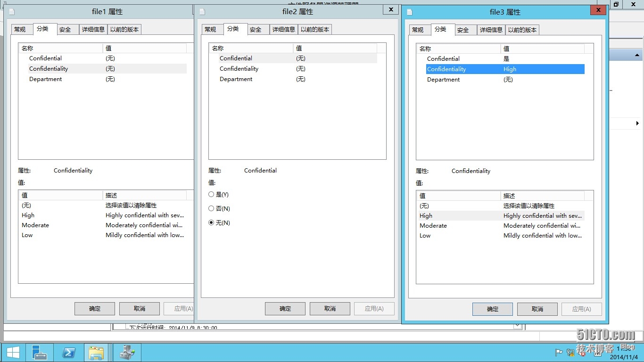This screenshot has width=644, height=362.
Task: Click 取消 in file1 properties dialog
Action: (140, 309)
